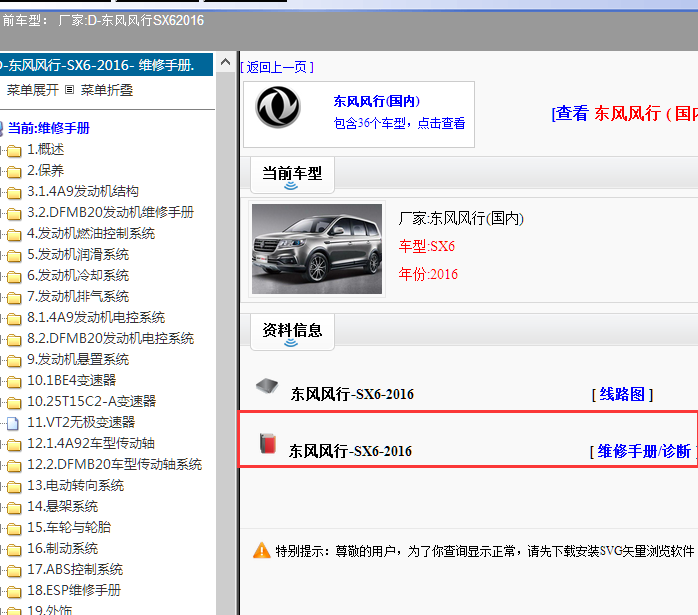Click folder icon beside 13.电动转向系统
The width and height of the screenshot is (698, 615).
click(14, 487)
